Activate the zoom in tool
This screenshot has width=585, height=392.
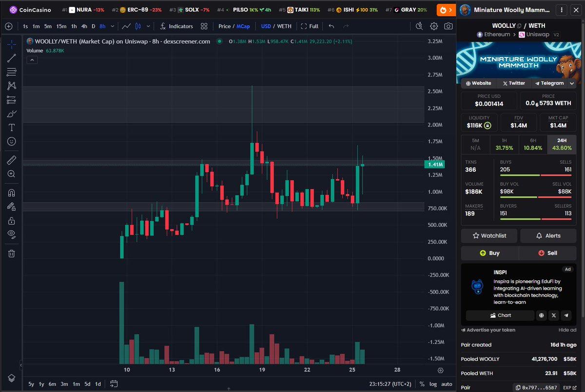[x=12, y=174]
